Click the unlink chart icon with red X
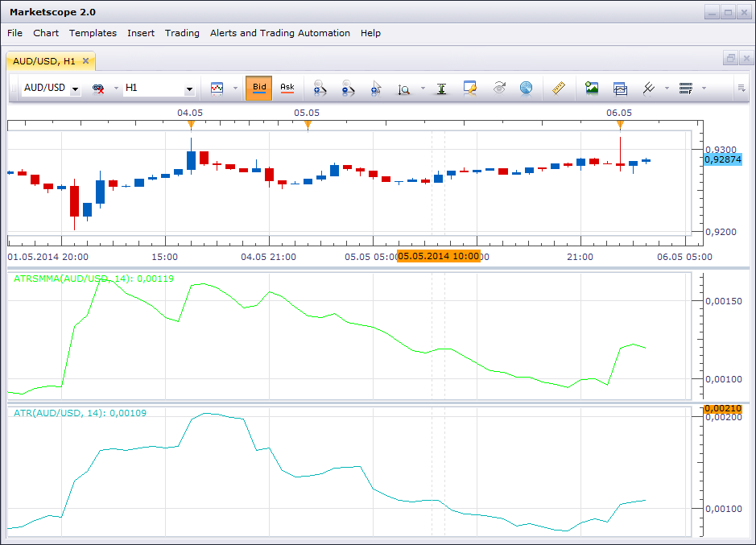 click(x=98, y=89)
